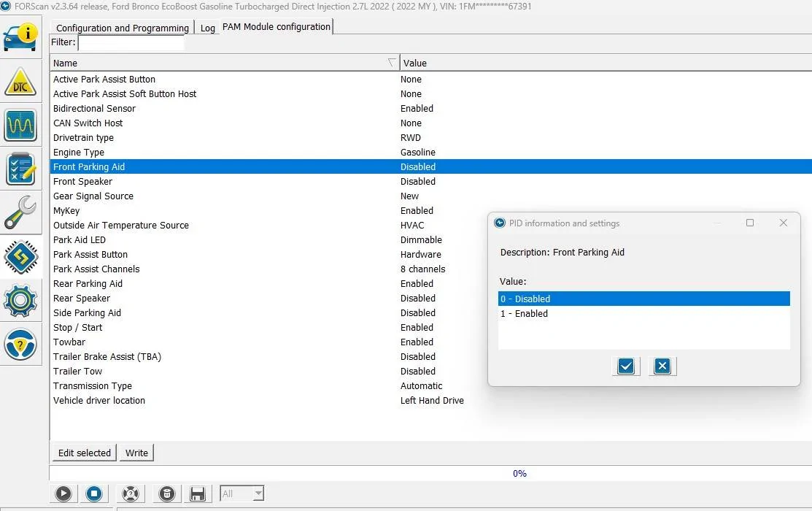Open the Vehicle information section
This screenshot has width=812, height=511.
click(x=20, y=36)
